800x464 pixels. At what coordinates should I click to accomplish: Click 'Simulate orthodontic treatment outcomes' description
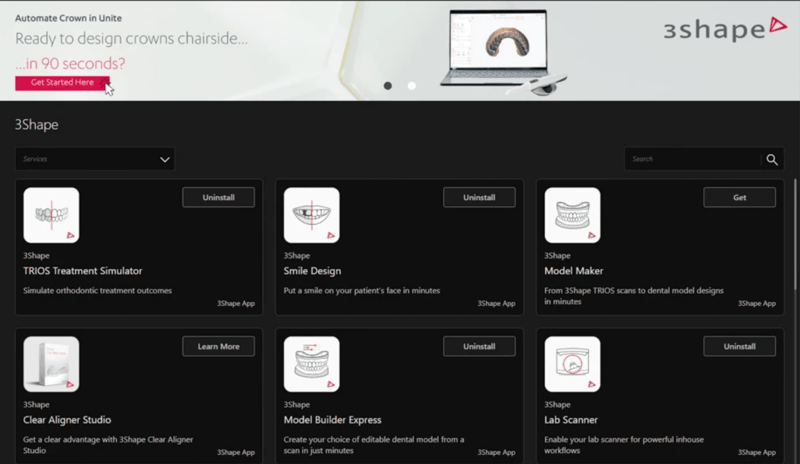click(x=97, y=290)
